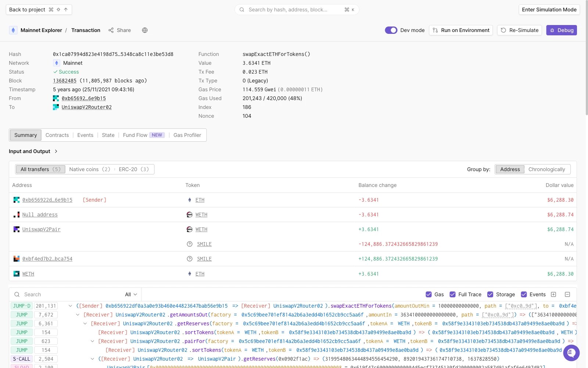This screenshot has width=588, height=368.
Task: Group transfers Chronologically
Action: (546, 169)
